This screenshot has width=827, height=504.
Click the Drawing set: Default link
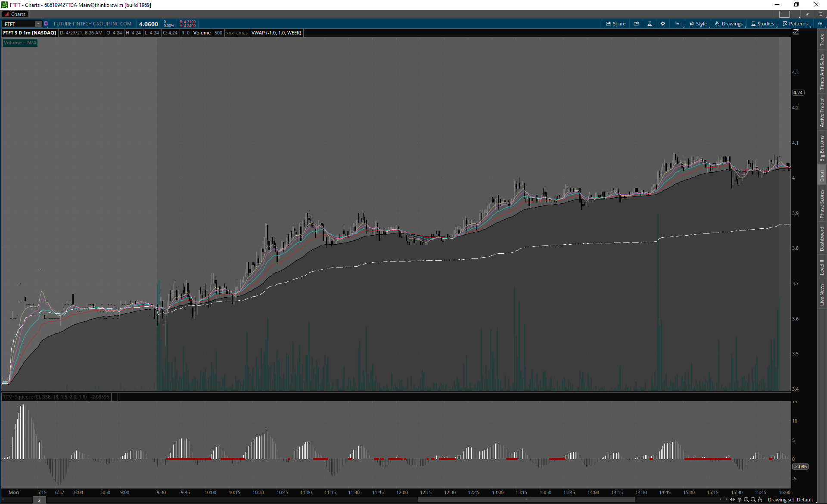pyautogui.click(x=790, y=500)
